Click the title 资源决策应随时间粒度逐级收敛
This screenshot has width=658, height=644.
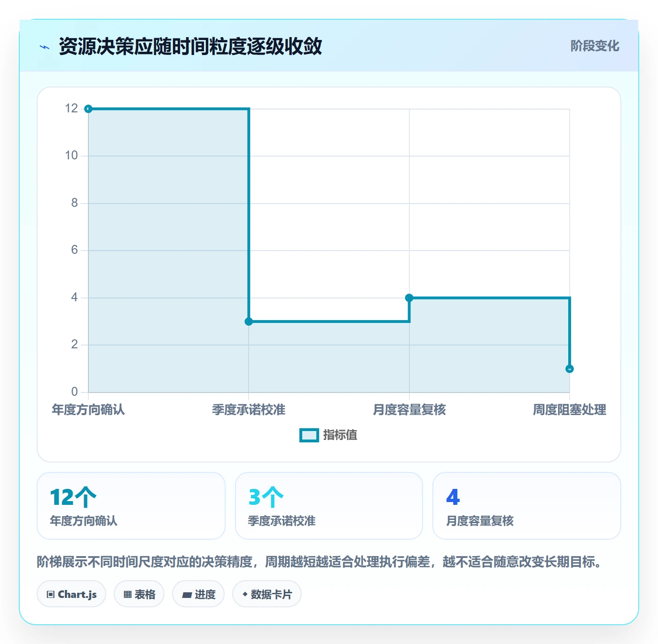190,47
